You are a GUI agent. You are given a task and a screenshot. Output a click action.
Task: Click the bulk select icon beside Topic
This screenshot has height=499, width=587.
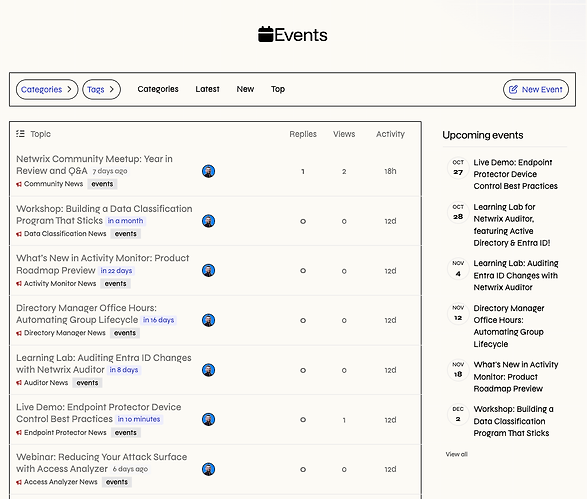(20, 134)
